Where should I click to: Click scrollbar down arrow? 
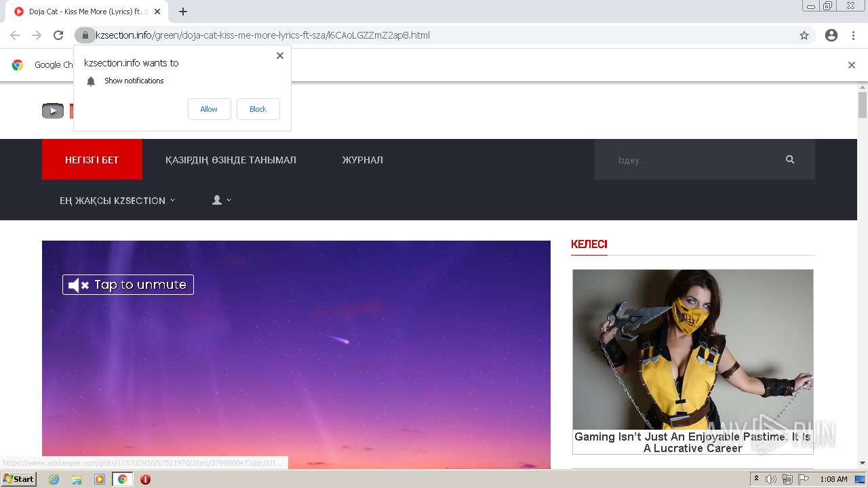pos(863,464)
